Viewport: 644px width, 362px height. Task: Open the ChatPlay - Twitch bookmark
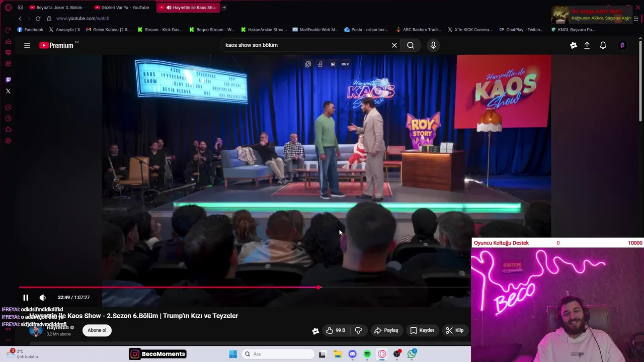tap(522, 30)
